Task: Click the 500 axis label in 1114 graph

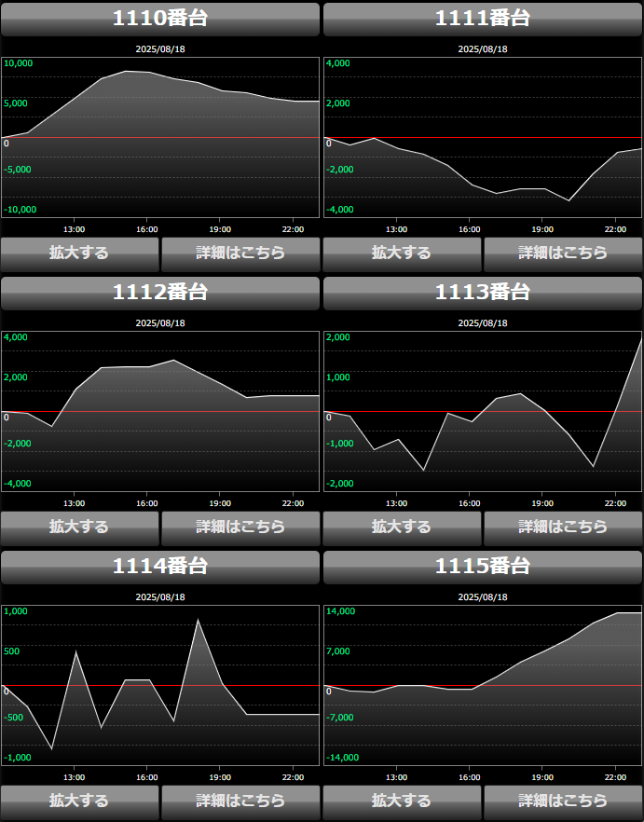Action: tap(11, 651)
